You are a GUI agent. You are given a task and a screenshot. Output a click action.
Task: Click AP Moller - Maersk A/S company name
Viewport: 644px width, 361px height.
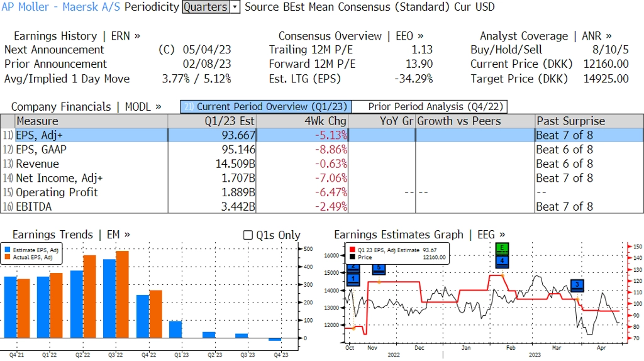[61, 7]
